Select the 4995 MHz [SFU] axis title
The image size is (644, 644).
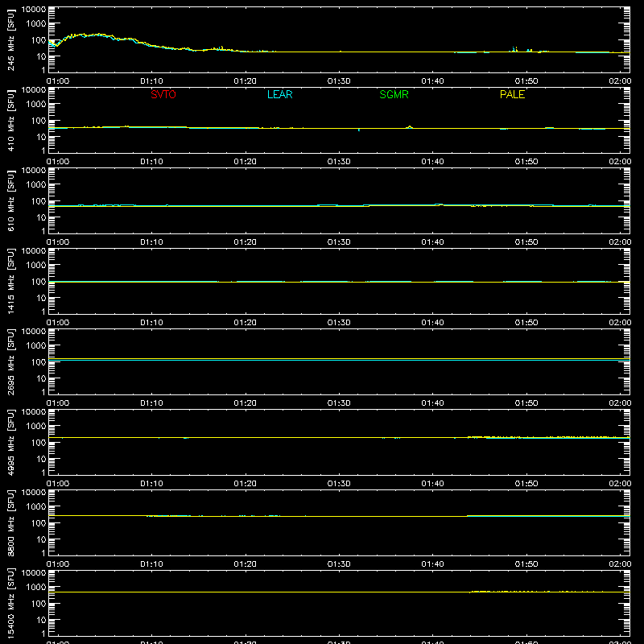pos(10,442)
